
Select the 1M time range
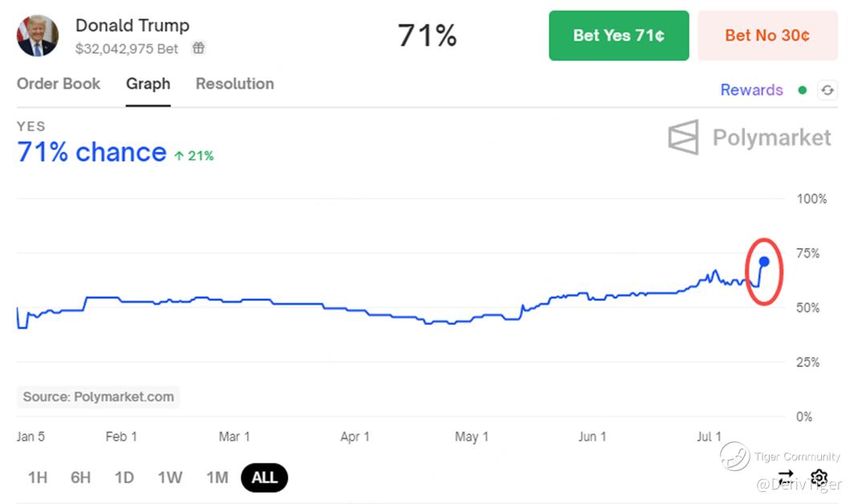click(217, 478)
